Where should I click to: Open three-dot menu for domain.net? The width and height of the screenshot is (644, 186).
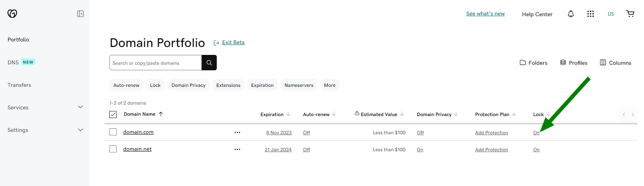point(237,150)
